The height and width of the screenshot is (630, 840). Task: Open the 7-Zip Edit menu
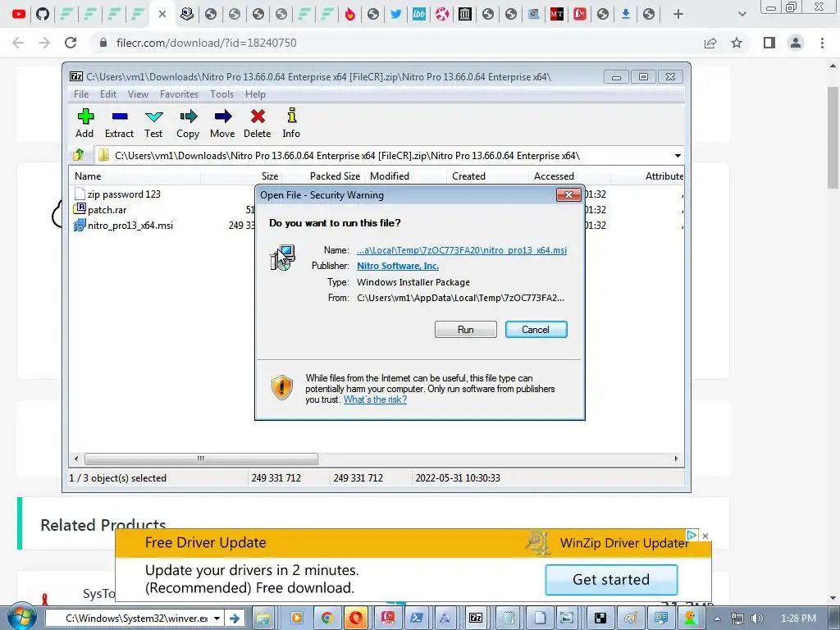tap(108, 94)
